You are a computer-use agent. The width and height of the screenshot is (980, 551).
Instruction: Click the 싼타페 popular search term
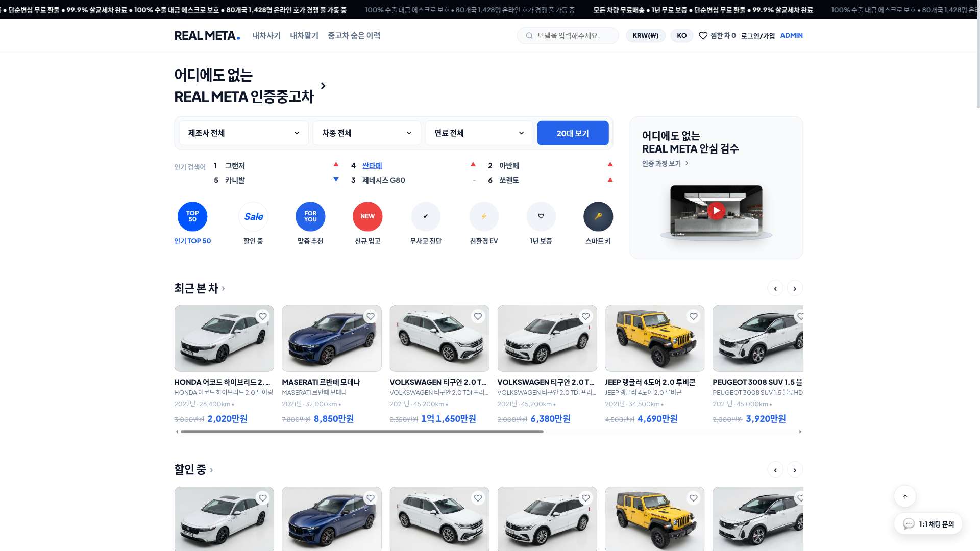(372, 166)
